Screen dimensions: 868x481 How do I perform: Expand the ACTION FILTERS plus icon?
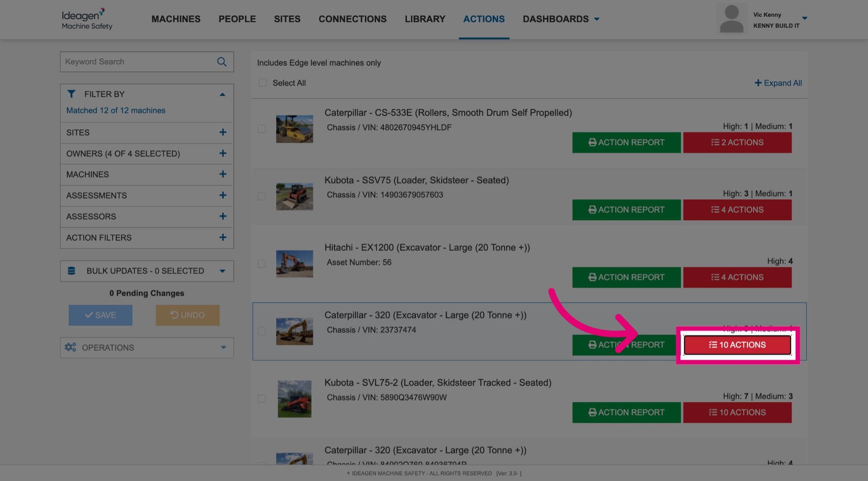[223, 237]
